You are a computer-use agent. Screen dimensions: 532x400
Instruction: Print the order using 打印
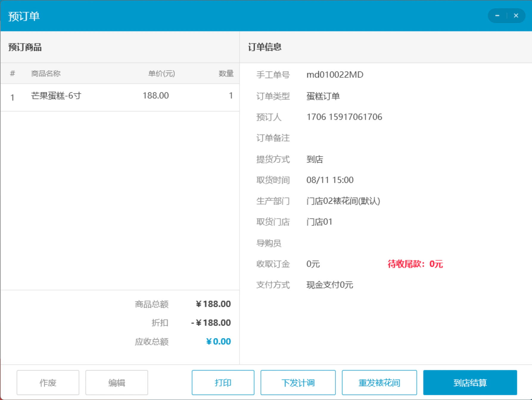(x=223, y=382)
